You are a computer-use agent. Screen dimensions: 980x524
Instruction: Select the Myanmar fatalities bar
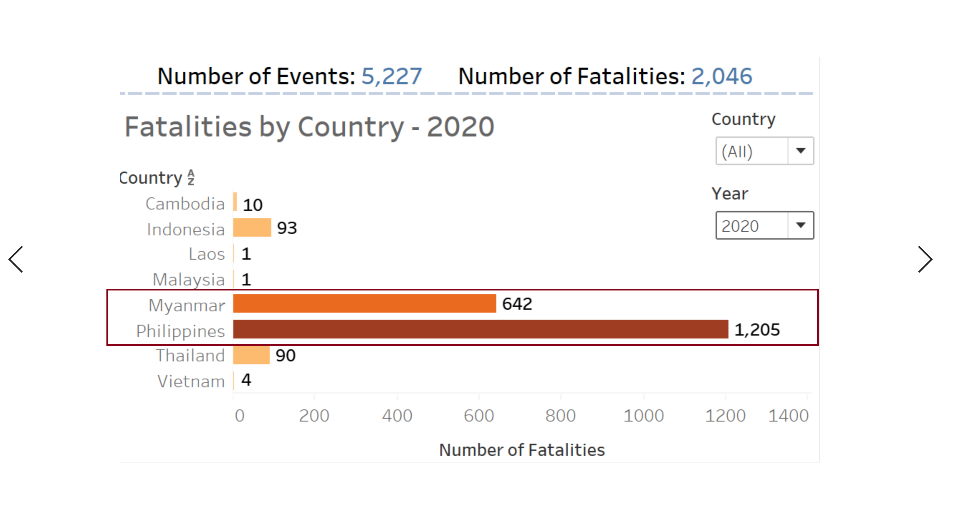coord(364,303)
